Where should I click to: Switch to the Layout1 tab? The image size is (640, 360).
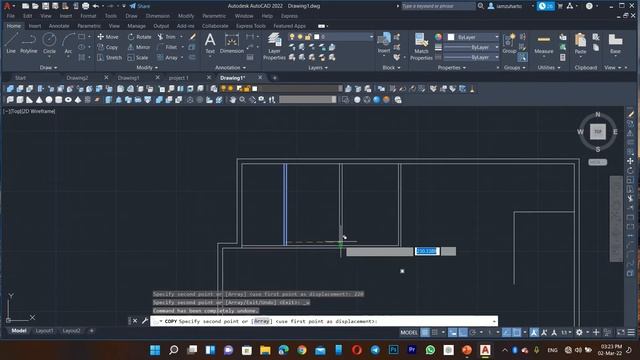coord(44,331)
